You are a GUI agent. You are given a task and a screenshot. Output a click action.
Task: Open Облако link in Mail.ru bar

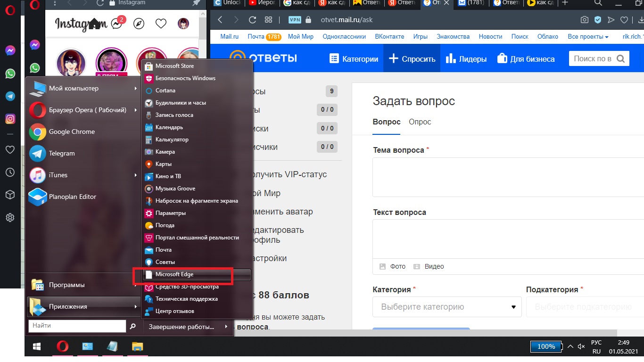[548, 37]
